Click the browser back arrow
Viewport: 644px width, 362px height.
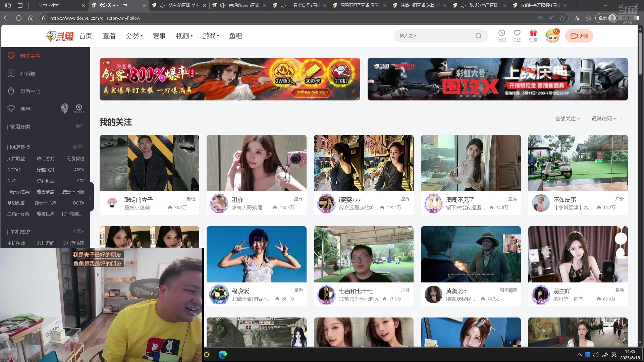pos(7,18)
